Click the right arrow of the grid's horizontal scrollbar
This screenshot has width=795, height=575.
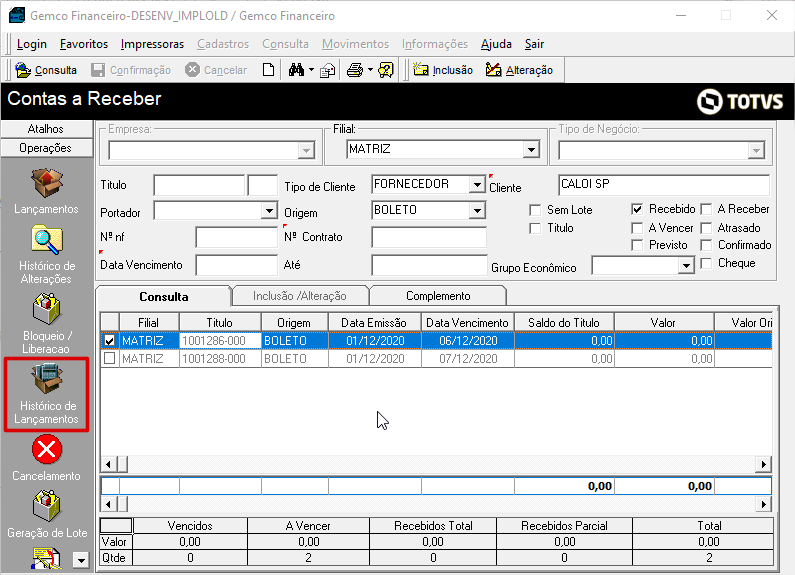pyautogui.click(x=764, y=464)
